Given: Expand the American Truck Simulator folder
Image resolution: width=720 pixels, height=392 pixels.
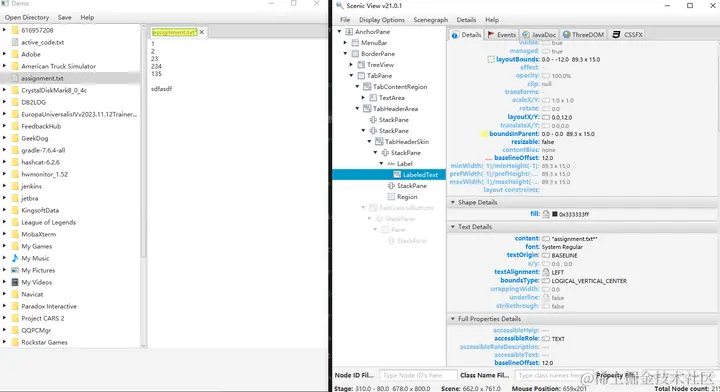Looking at the screenshot, I should point(5,66).
